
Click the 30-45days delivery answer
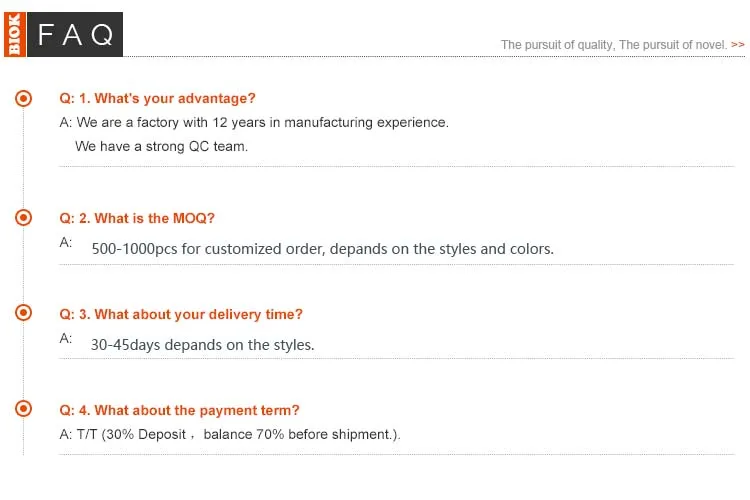tap(202, 345)
